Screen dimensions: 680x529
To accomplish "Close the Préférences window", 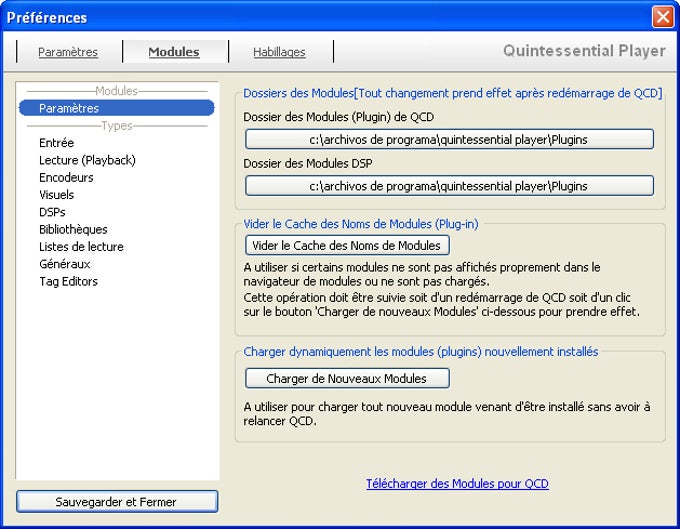I will 663,17.
